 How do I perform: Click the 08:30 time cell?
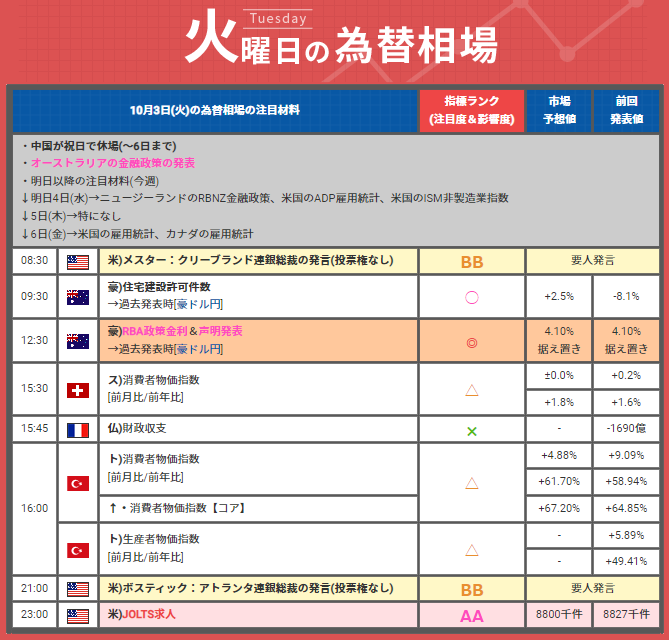(35, 261)
